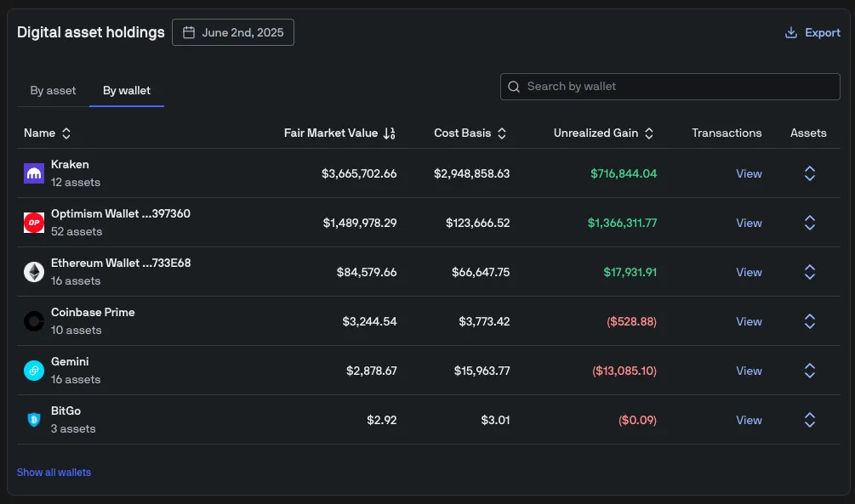
Task: View transactions for Coinbase Prime
Action: point(749,321)
